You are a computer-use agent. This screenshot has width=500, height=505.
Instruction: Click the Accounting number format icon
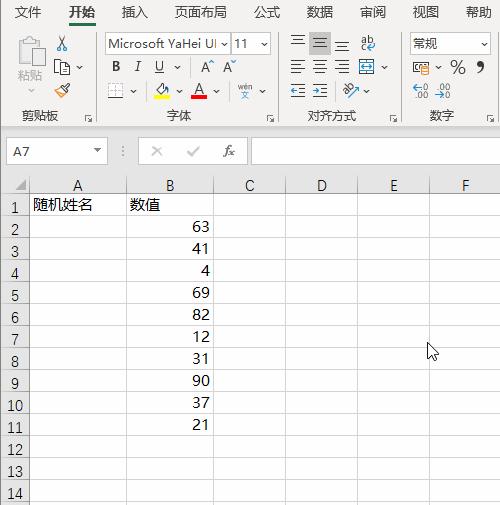[421, 68]
